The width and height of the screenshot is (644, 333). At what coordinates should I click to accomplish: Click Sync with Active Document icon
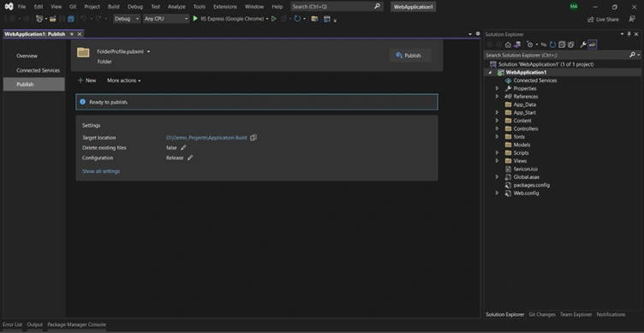[x=544, y=45]
